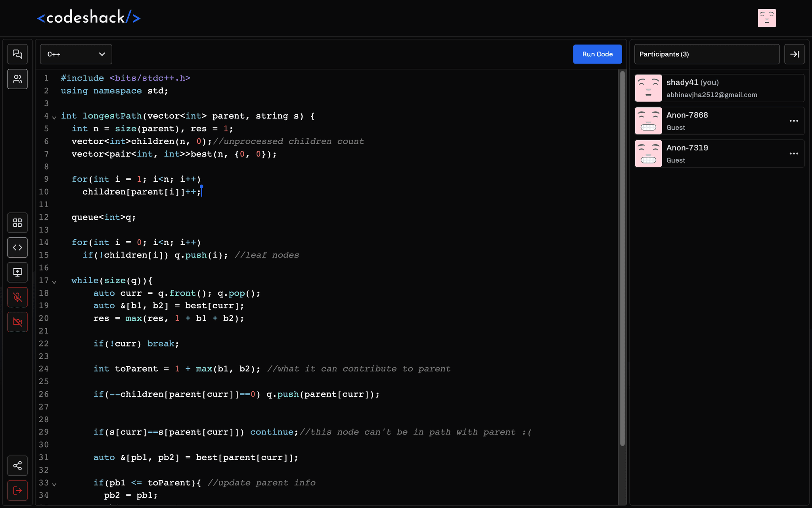This screenshot has width=812, height=508.
Task: Start screen sharing
Action: click(x=17, y=272)
